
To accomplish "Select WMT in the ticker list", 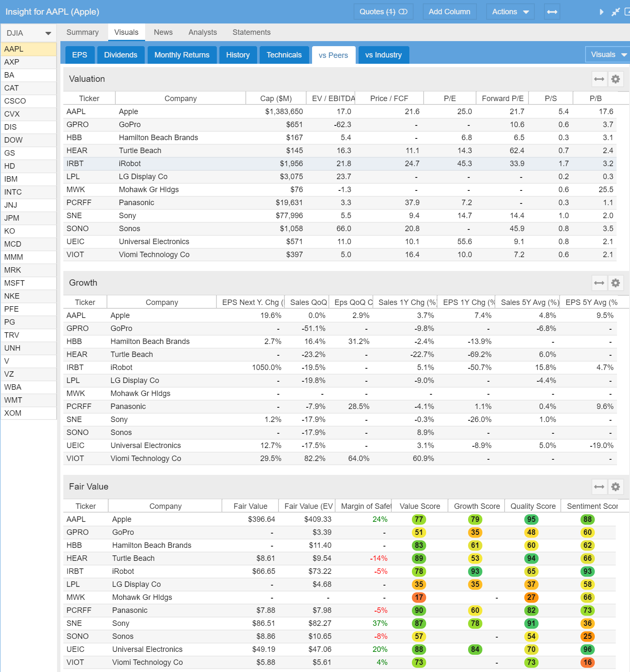I will click(x=29, y=400).
